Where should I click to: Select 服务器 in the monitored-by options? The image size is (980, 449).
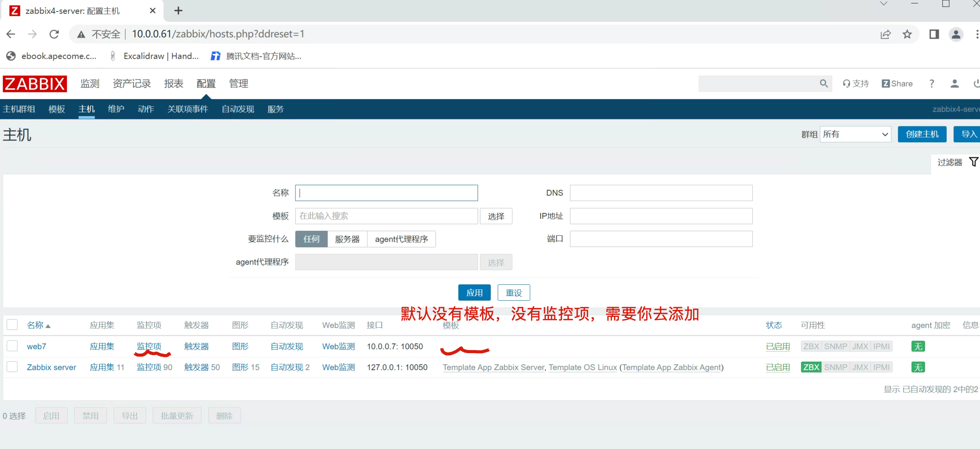pos(347,239)
